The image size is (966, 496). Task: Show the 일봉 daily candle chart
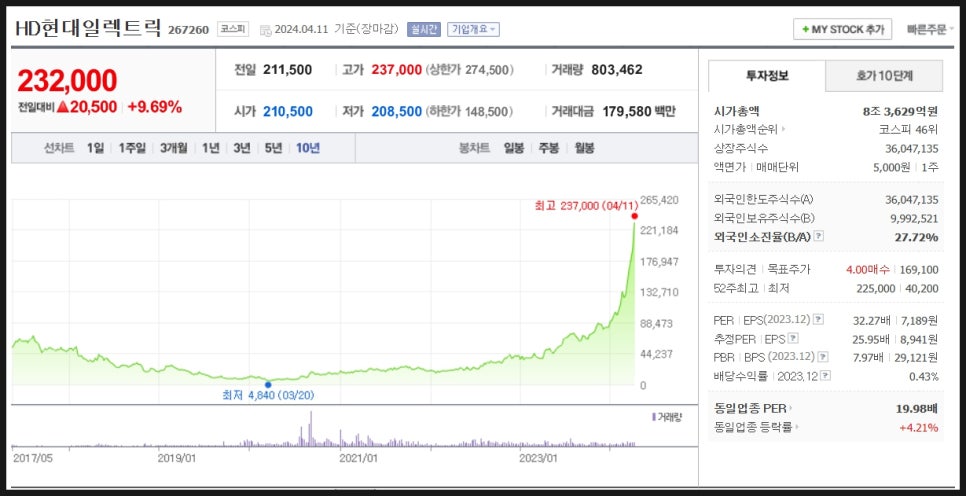click(514, 148)
